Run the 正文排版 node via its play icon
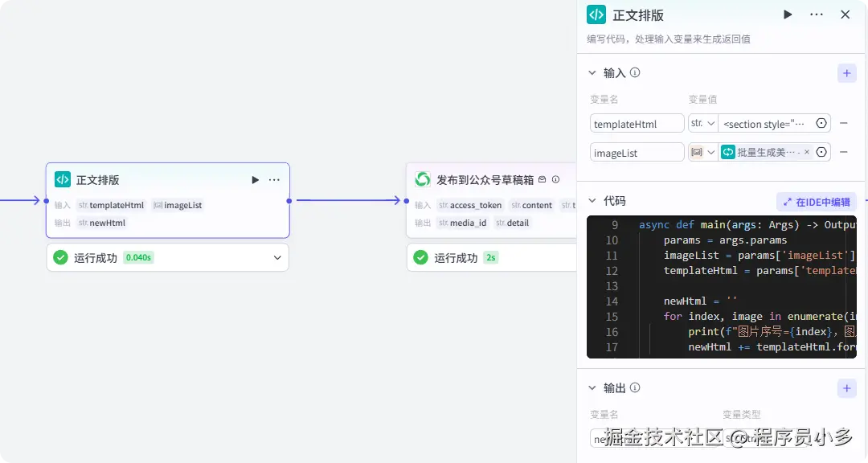Viewport: 868px width, 463px height. tap(256, 179)
